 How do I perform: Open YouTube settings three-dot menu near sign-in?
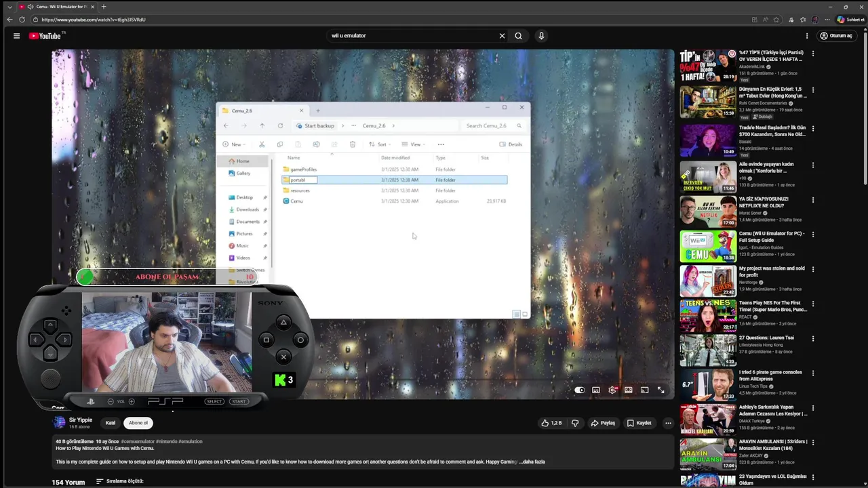[807, 36]
